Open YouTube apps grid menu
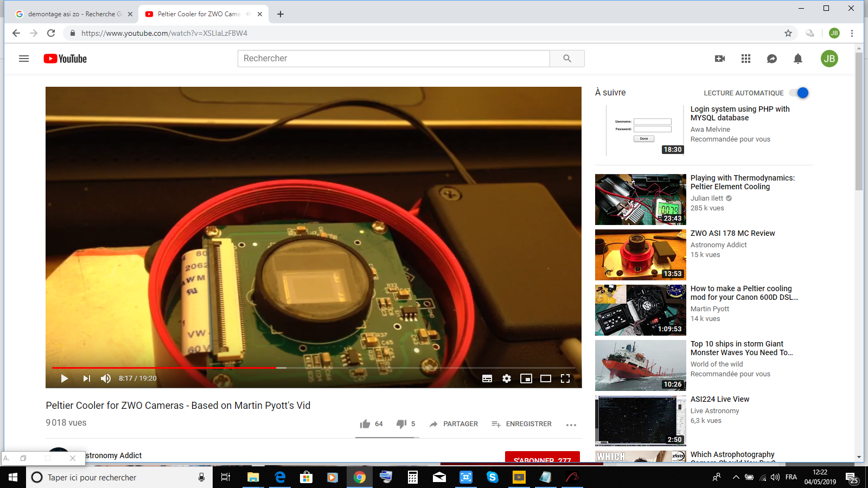 [x=746, y=59]
